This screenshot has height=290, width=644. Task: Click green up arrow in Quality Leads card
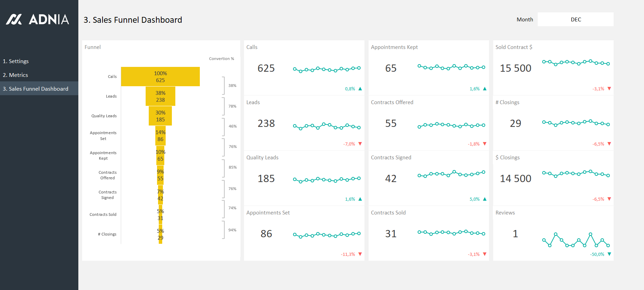point(360,199)
